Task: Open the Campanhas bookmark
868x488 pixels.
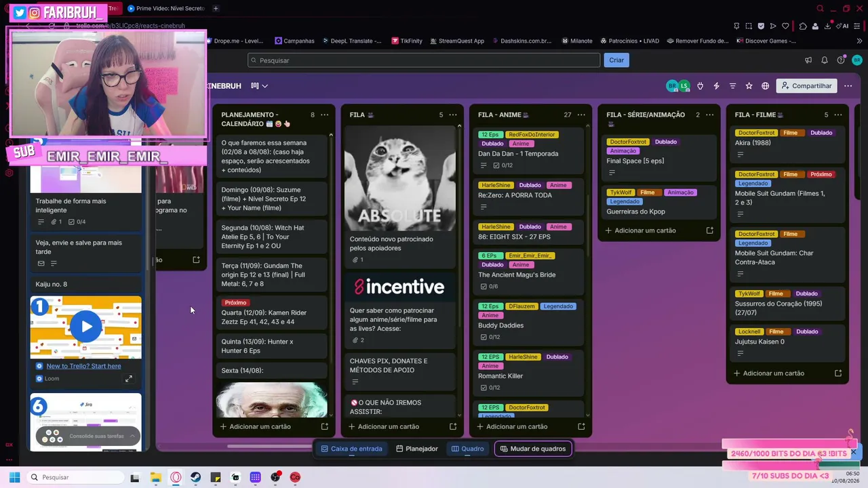Action: [x=295, y=41]
